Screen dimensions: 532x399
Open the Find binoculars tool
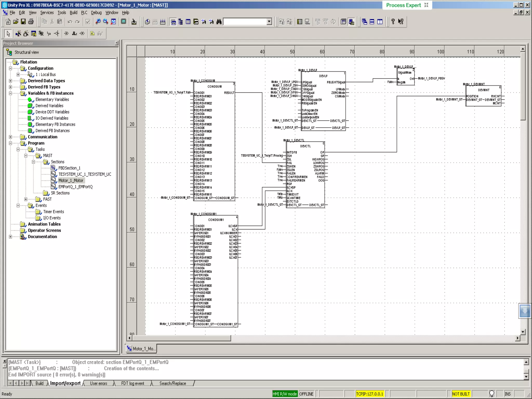(x=219, y=22)
